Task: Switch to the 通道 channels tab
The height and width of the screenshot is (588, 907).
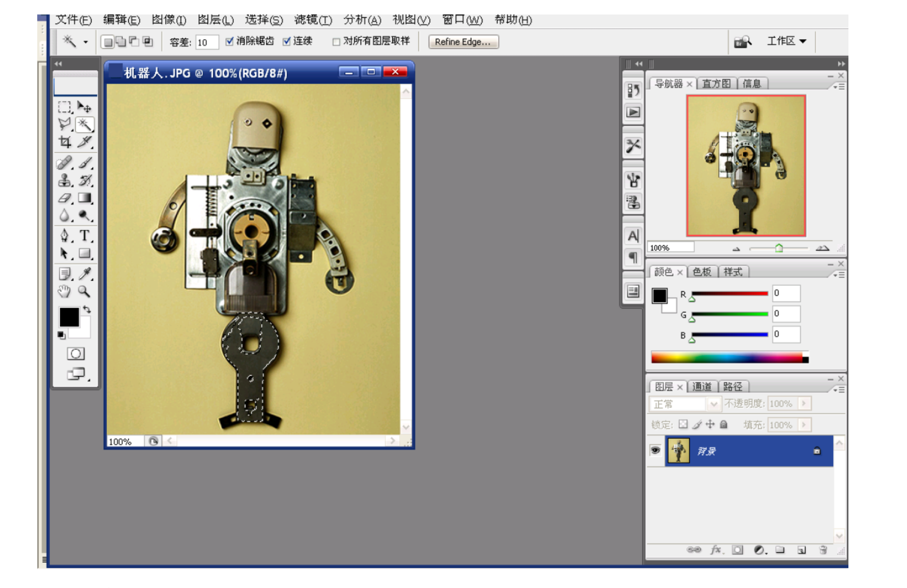Action: pos(702,387)
